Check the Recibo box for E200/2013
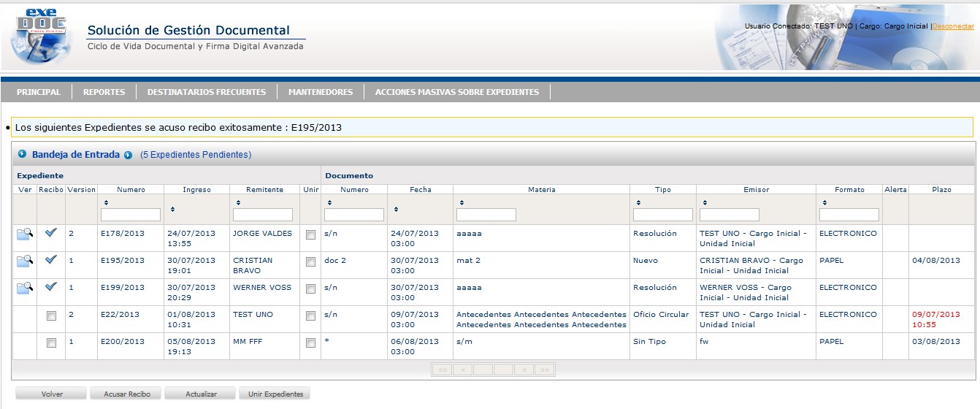 (x=51, y=343)
